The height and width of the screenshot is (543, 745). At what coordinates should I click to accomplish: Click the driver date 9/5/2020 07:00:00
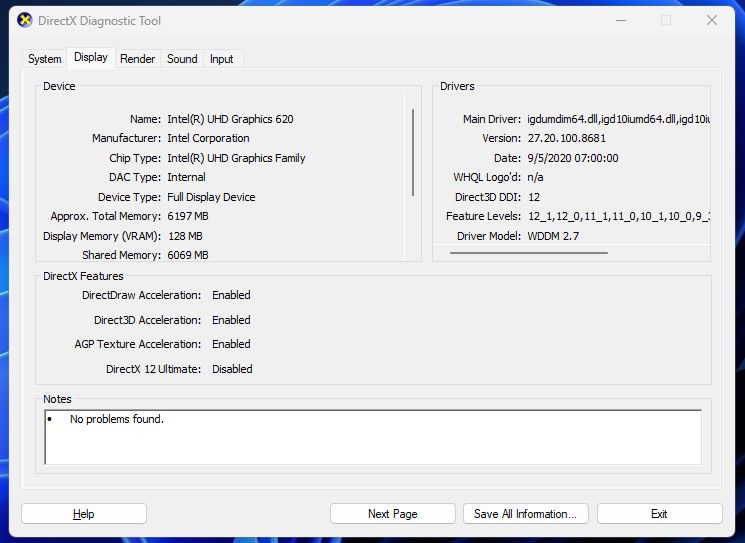pyautogui.click(x=573, y=158)
